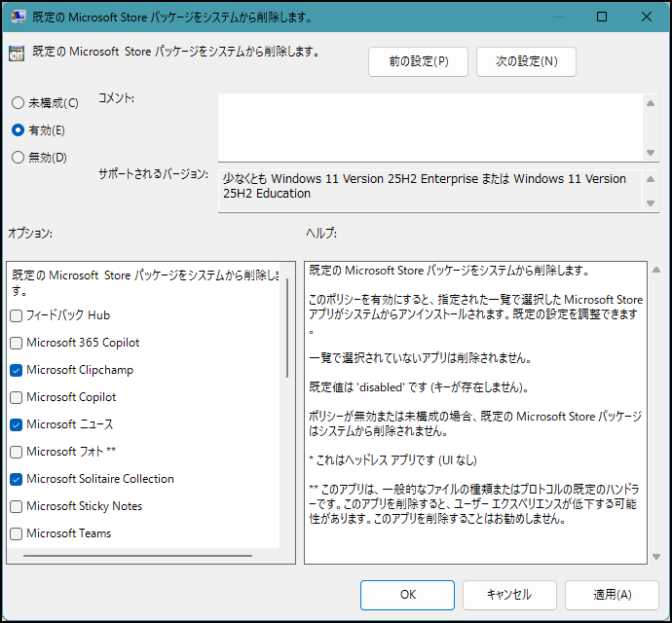
Task: Uncheck the Microsoft Clipchamp checkbox
Action: tap(17, 370)
